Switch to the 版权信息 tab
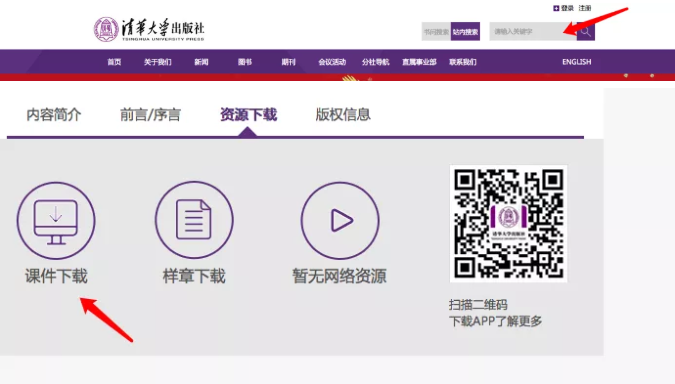This screenshot has width=675, height=384. [343, 115]
